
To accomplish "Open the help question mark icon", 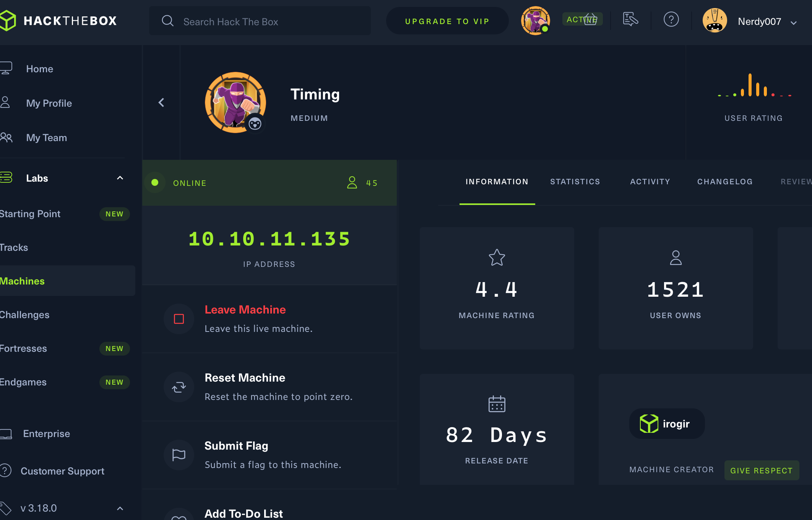I will coord(671,19).
